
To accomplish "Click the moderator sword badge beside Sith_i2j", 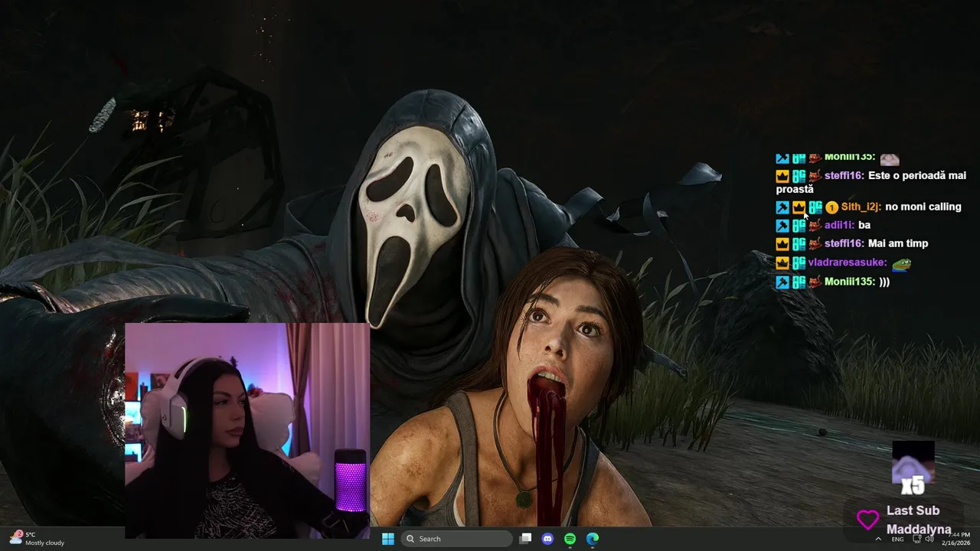I will tap(782, 207).
